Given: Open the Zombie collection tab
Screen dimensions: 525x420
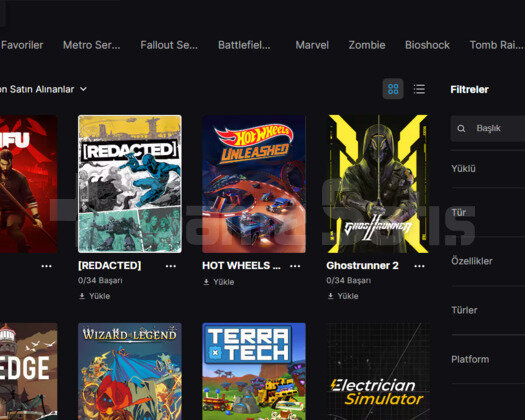Looking at the screenshot, I should (x=367, y=45).
